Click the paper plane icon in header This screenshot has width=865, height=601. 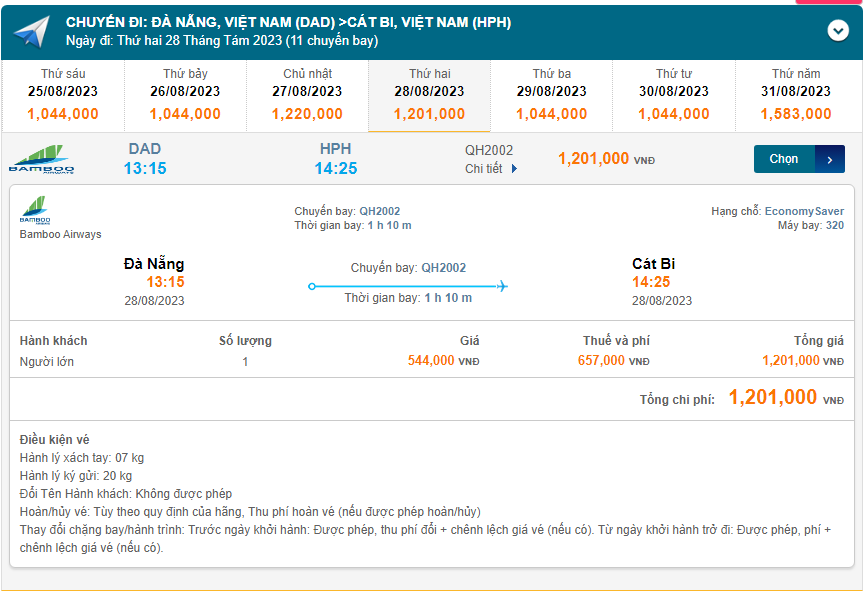[x=31, y=32]
